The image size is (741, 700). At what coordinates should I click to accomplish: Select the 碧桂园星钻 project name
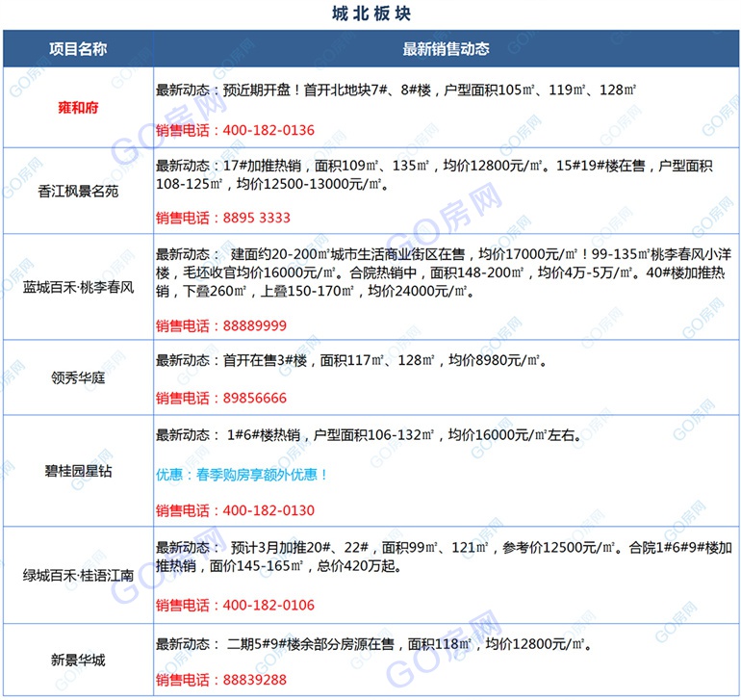(x=78, y=471)
